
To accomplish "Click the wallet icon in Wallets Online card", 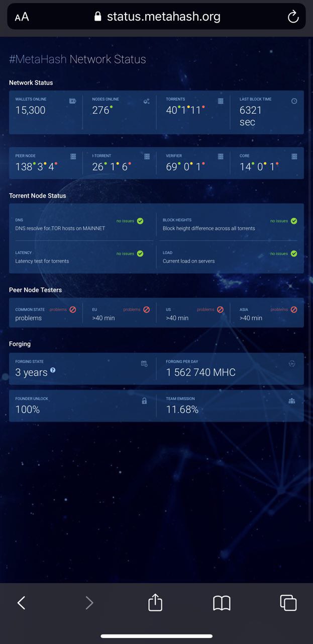I will (x=73, y=101).
